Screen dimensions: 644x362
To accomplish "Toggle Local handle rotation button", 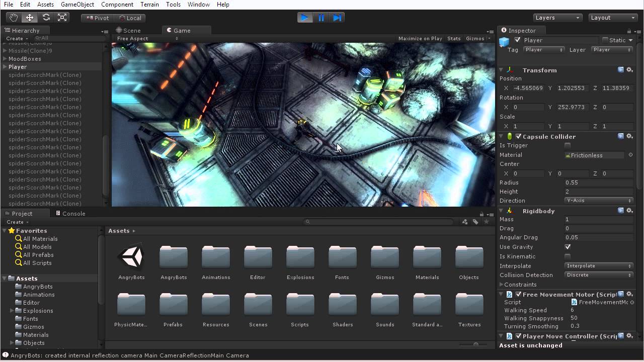I will [130, 18].
